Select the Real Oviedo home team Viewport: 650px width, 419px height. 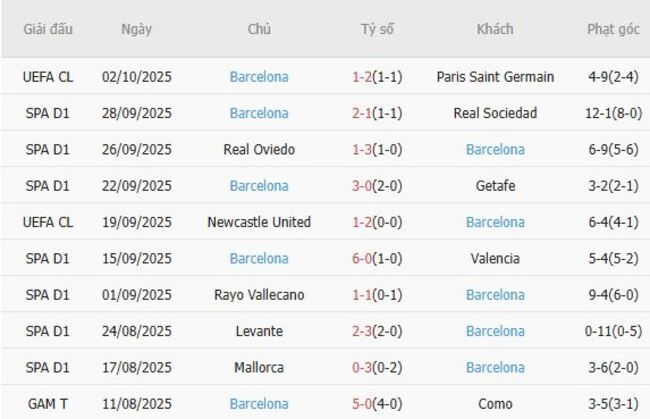point(259,149)
